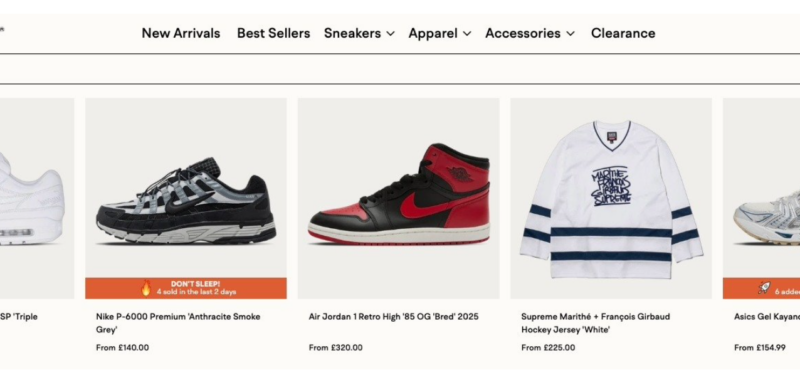This screenshot has height=380, width=800.
Task: Open the New Arrivals page
Action: [181, 33]
